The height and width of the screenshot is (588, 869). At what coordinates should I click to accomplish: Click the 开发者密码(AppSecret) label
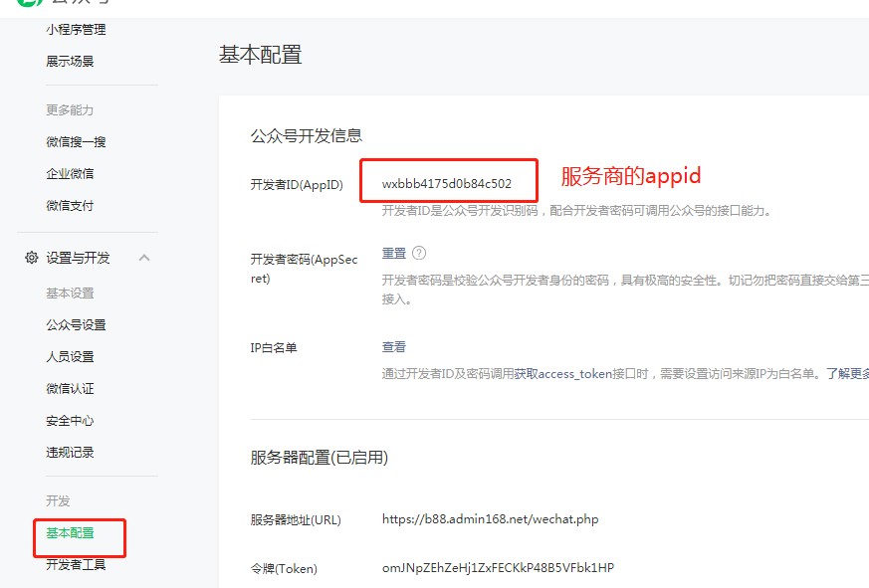point(305,269)
